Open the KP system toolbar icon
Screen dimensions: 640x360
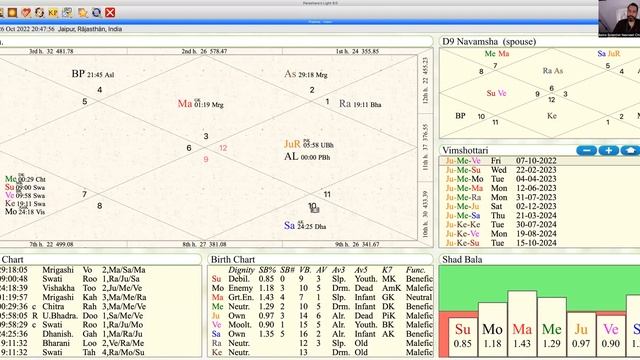coord(53,13)
